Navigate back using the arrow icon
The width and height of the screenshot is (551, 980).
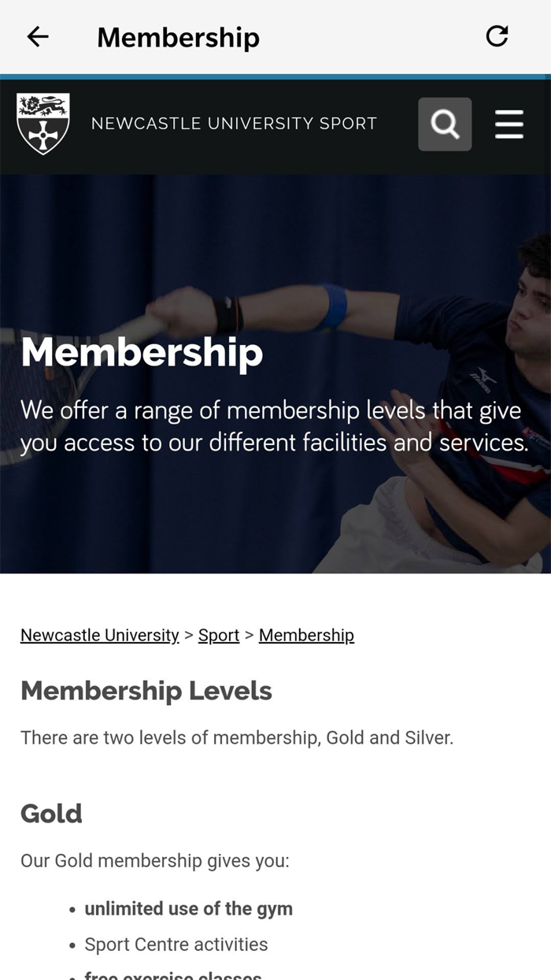pos(37,37)
